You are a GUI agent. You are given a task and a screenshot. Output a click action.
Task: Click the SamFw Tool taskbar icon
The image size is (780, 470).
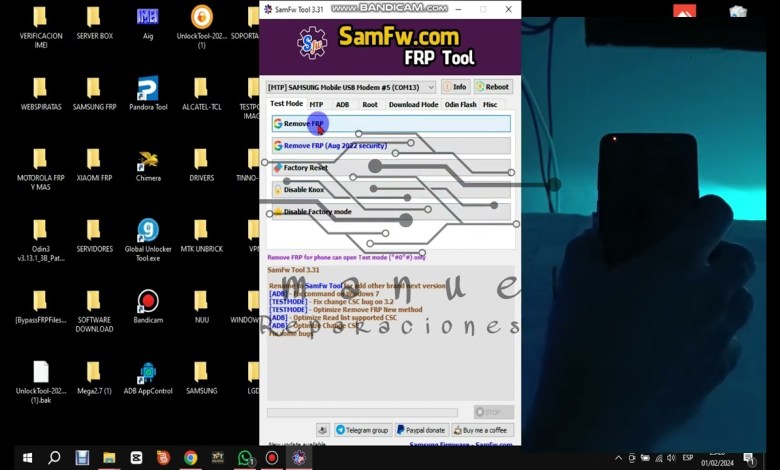tap(298, 458)
